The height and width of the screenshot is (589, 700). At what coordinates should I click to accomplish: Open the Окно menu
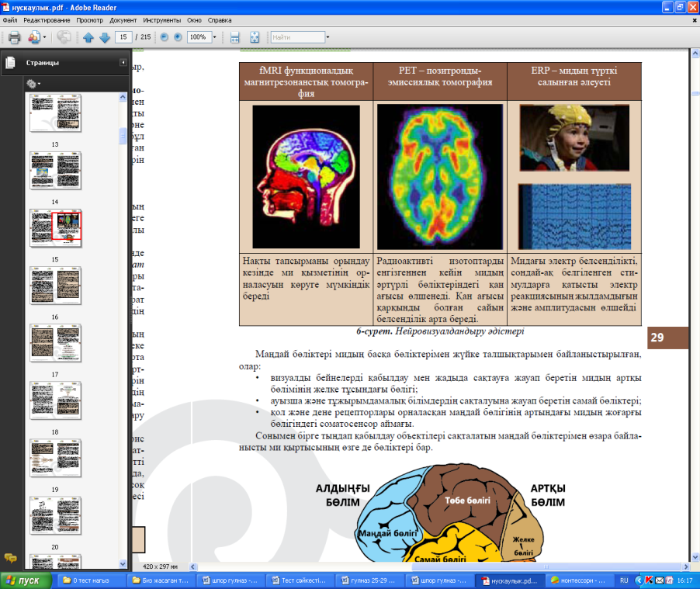pyautogui.click(x=194, y=20)
